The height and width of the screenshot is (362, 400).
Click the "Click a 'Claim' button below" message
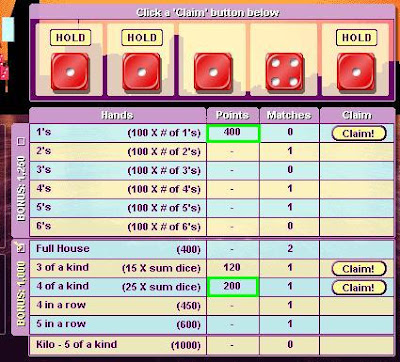pos(208,13)
